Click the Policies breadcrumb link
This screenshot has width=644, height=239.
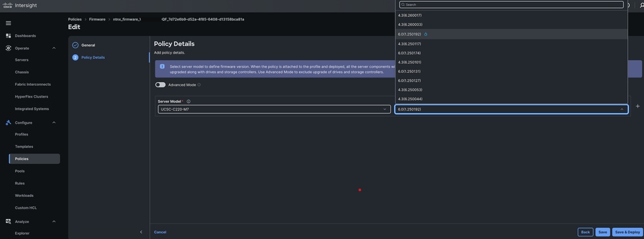pos(74,19)
